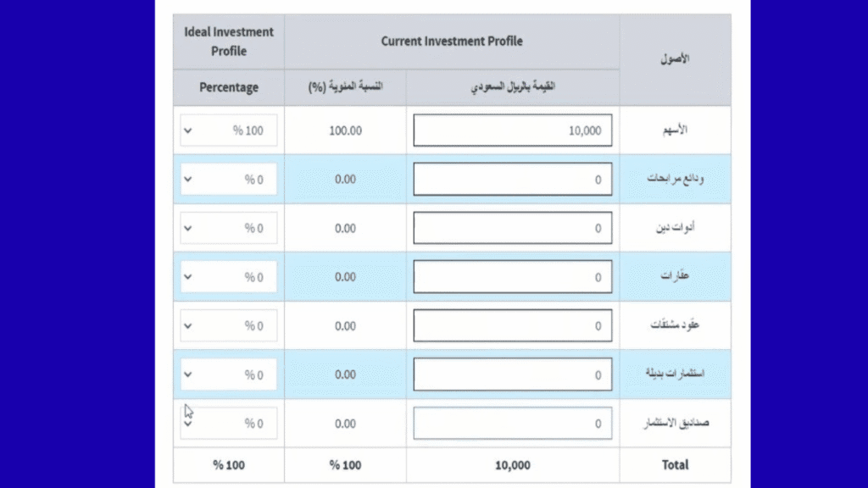Open ideal percentage dropdown for عقود مشتقات
Screen dimensions: 868x488
(x=228, y=326)
